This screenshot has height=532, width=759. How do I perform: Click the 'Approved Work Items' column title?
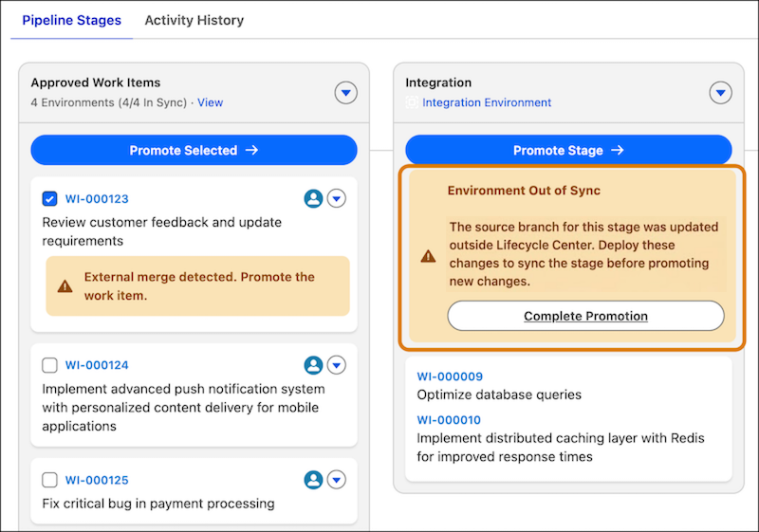(x=96, y=83)
